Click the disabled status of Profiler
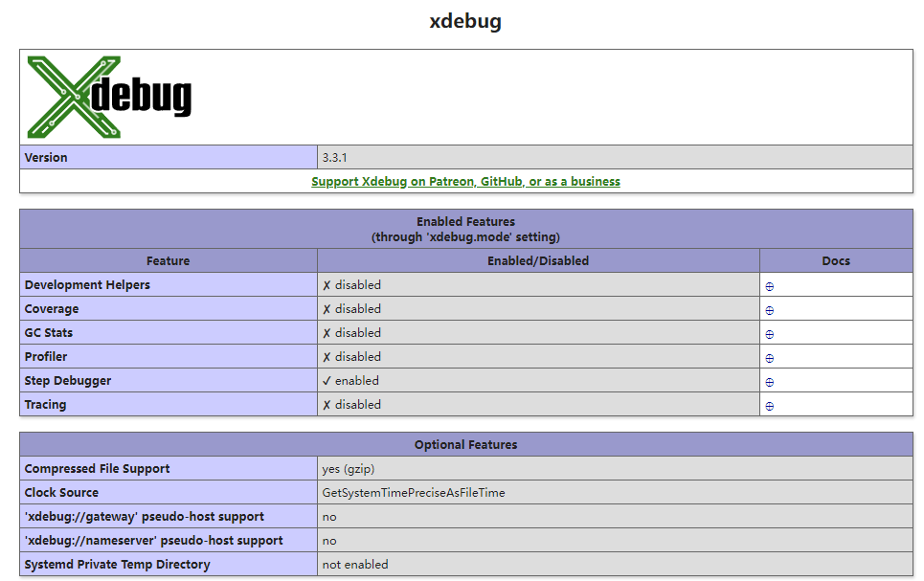 351,356
